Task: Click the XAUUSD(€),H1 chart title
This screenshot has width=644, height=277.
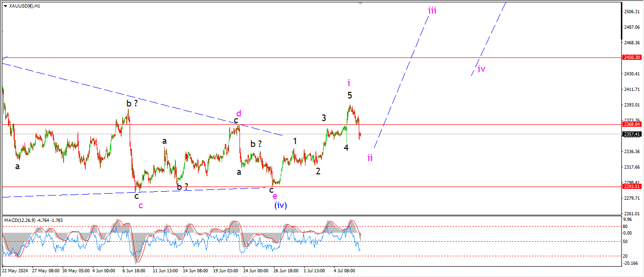Action: tap(25, 6)
